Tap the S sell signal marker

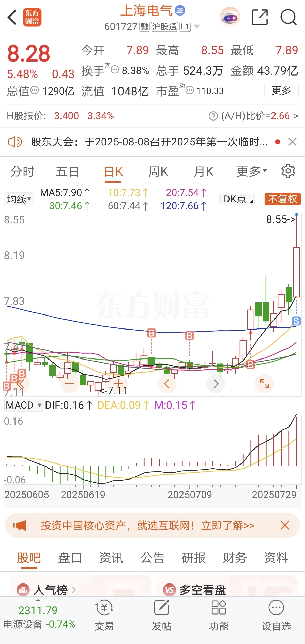[x=296, y=321]
